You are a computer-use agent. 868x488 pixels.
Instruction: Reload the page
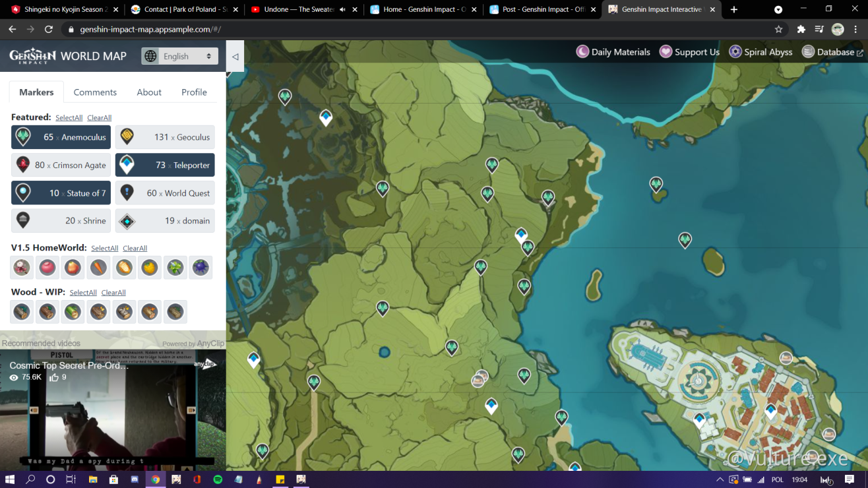[48, 30]
